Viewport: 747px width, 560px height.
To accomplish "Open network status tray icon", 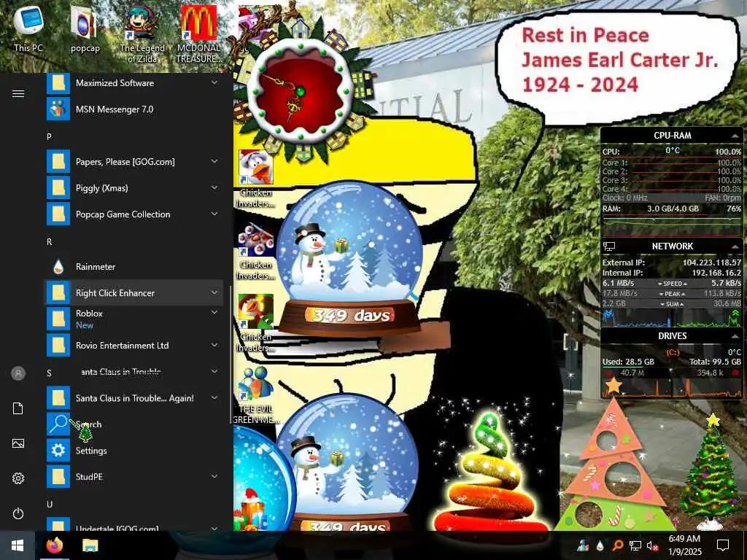I will (635, 545).
